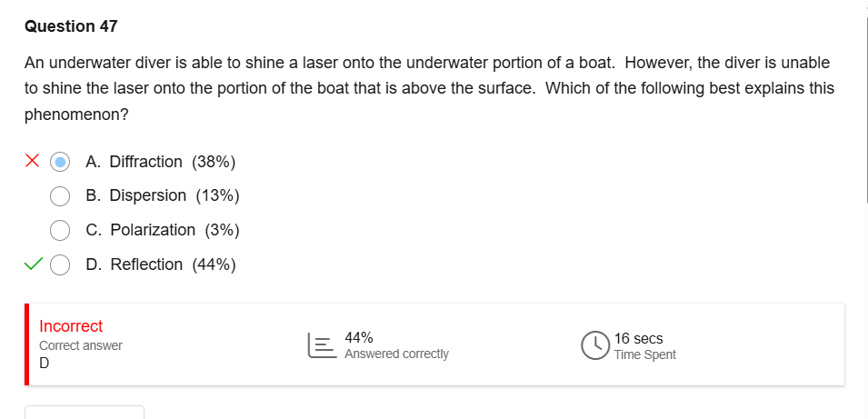The height and width of the screenshot is (419, 868).
Task: Click the '16 secs' time spent value
Action: pos(638,338)
